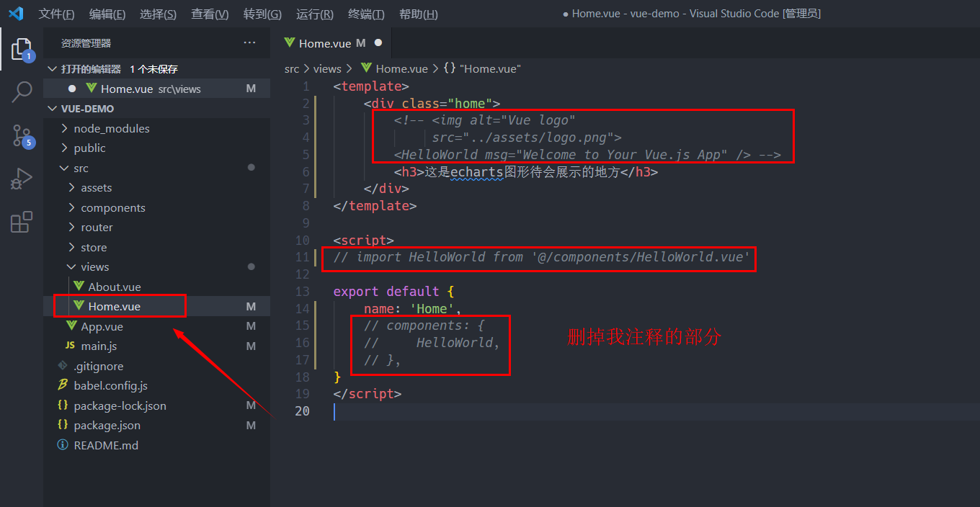Image resolution: width=980 pixels, height=507 pixels.
Task: Open package.json from the explorer
Action: click(107, 425)
